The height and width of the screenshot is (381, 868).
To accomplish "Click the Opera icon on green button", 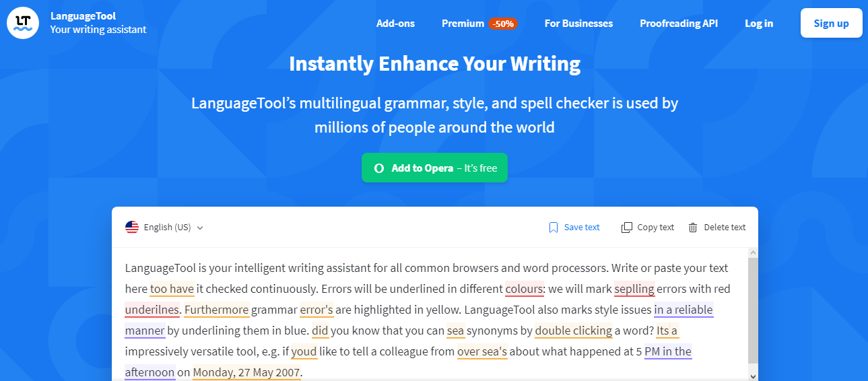I will click(x=379, y=168).
